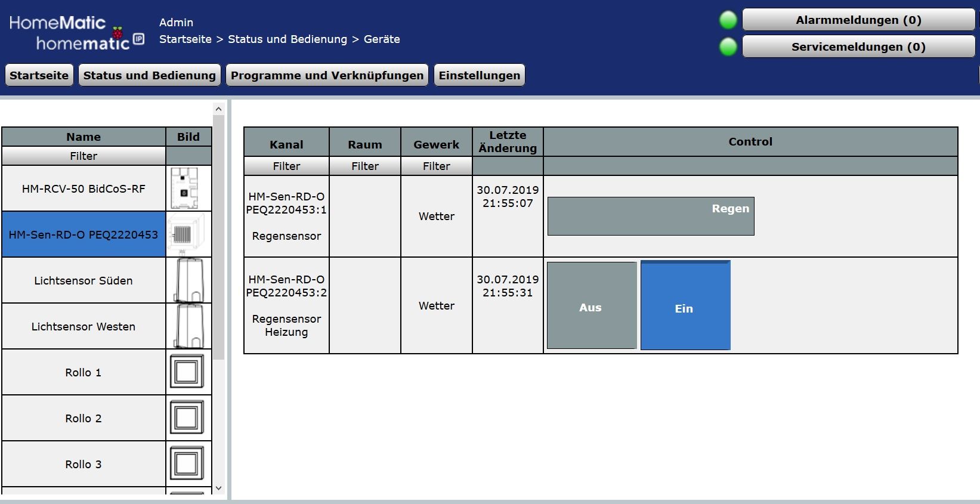Open Servicemeldungen (0) button
The height and width of the screenshot is (504, 980).
tap(858, 47)
